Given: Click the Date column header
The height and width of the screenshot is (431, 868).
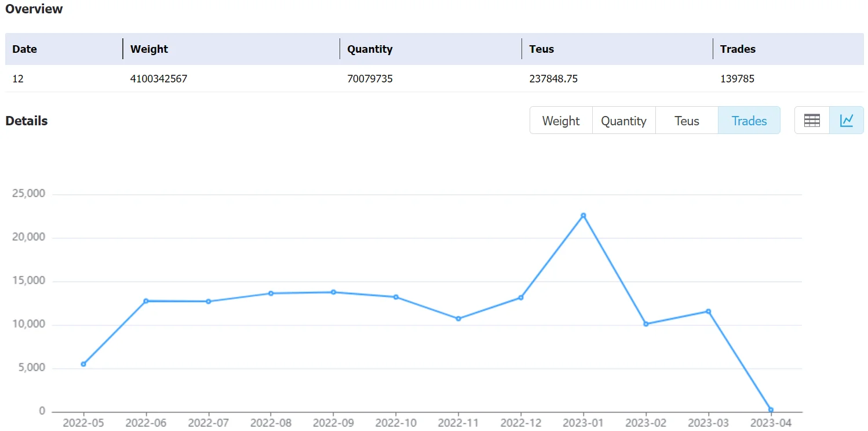Looking at the screenshot, I should point(64,49).
